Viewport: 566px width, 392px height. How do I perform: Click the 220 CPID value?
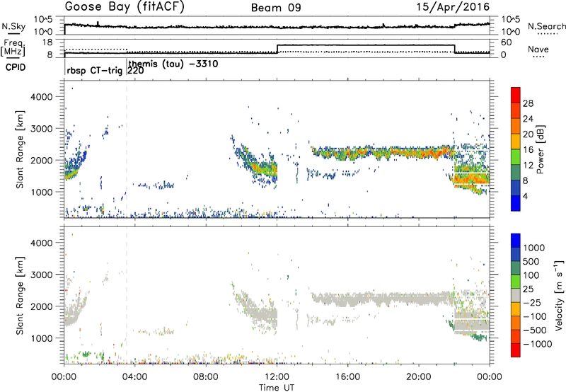point(136,71)
